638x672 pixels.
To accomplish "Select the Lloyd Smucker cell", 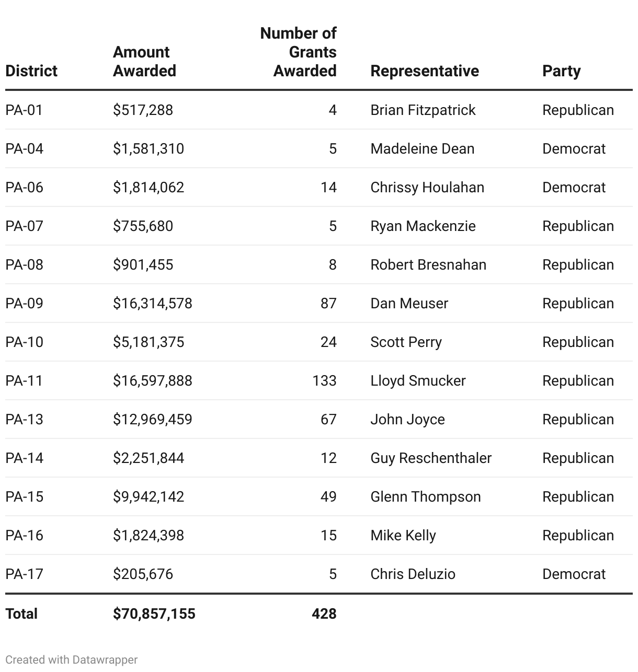I will point(417,381).
